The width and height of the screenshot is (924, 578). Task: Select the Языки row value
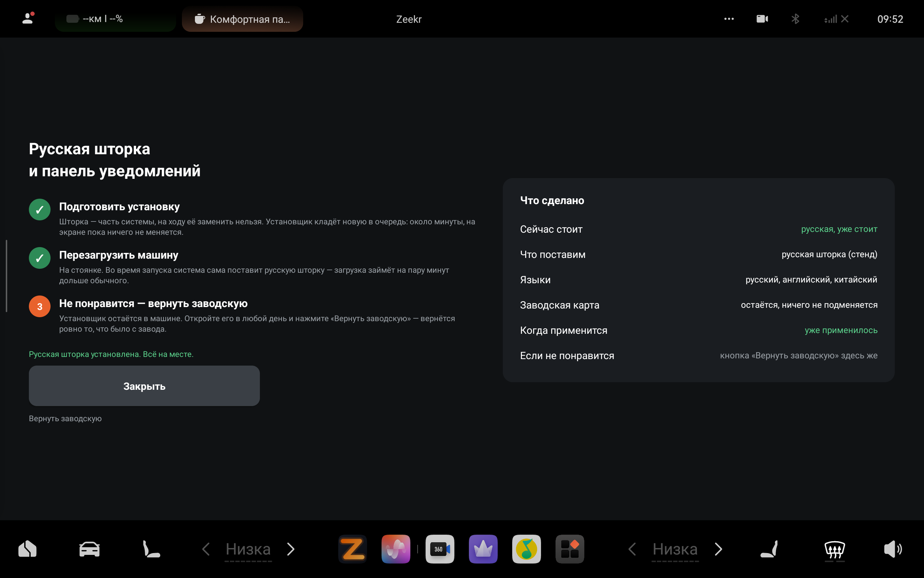click(x=811, y=280)
